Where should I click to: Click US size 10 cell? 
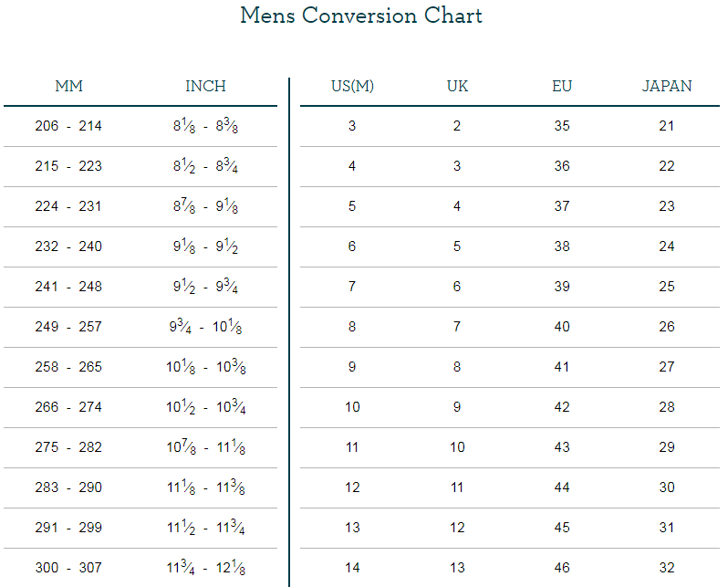click(352, 407)
